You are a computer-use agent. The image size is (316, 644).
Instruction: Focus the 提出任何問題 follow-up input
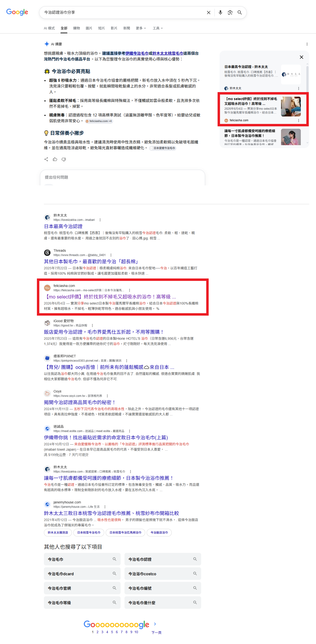pos(122,177)
